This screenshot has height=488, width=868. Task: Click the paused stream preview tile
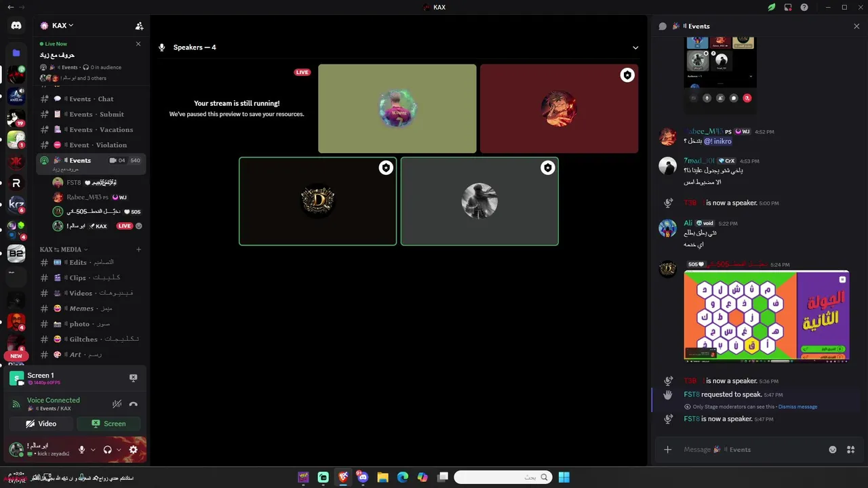(236, 108)
